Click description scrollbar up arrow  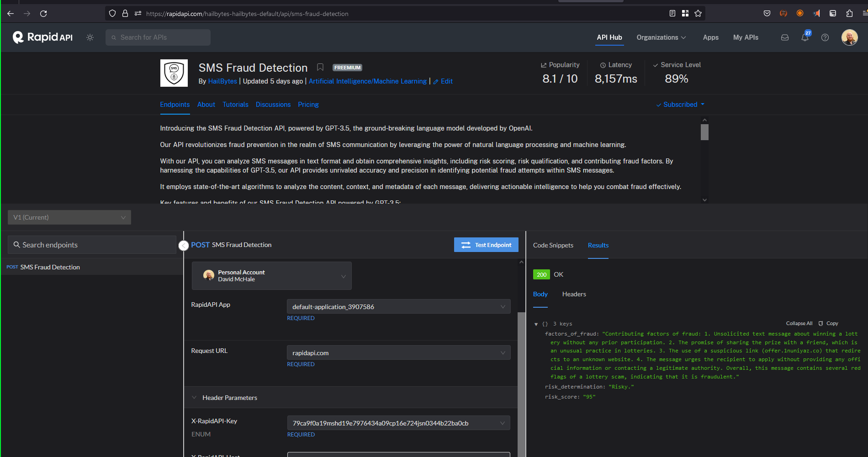pyautogui.click(x=704, y=120)
